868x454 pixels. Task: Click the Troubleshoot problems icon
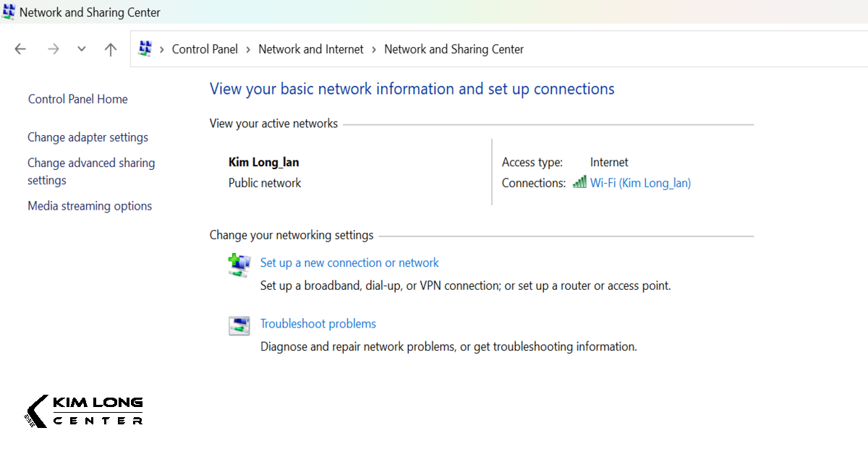(x=239, y=326)
